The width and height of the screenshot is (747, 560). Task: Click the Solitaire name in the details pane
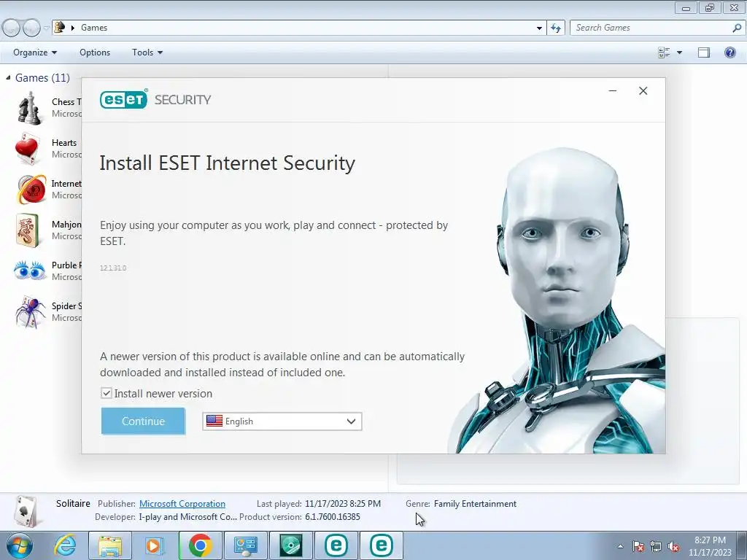click(73, 503)
